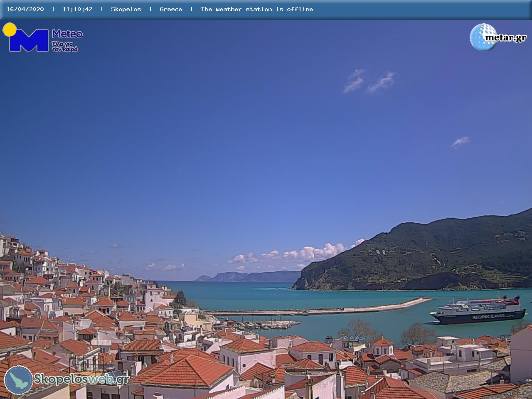The image size is (532, 399).
Task: Click the Hellenic Seaways ferry ship
Action: tap(478, 310)
